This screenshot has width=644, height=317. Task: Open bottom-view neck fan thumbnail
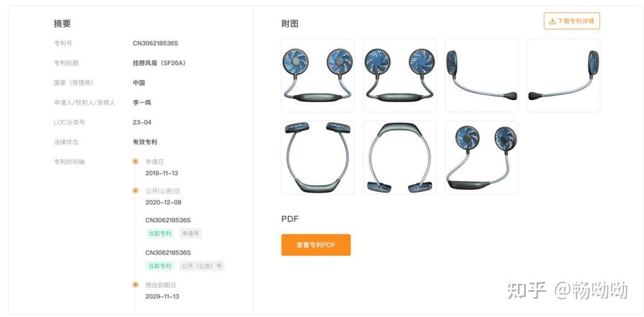pyautogui.click(x=400, y=158)
